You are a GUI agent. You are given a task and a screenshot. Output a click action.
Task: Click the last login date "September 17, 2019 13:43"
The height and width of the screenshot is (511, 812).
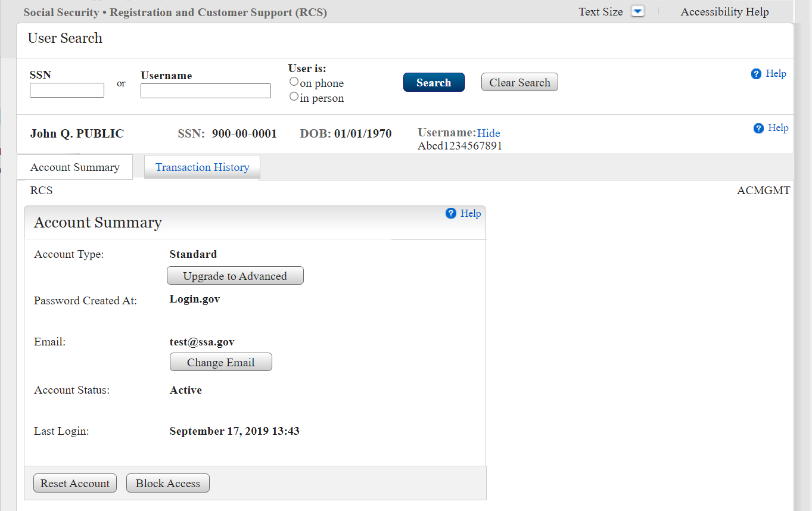234,431
